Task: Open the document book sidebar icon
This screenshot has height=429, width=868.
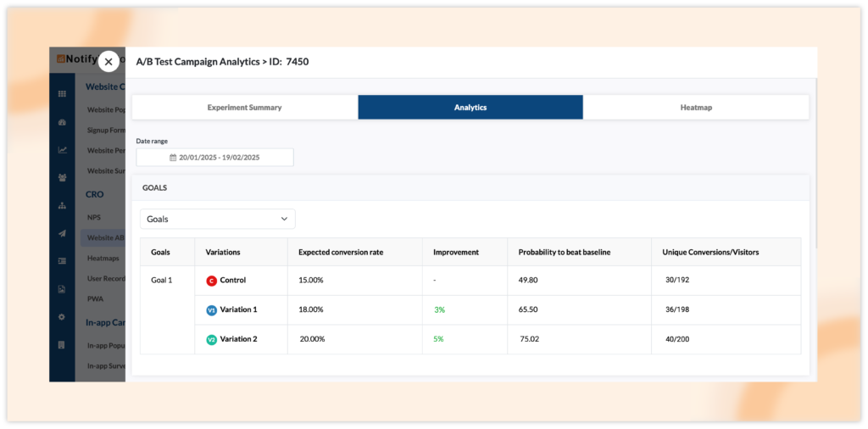Action: [62, 345]
